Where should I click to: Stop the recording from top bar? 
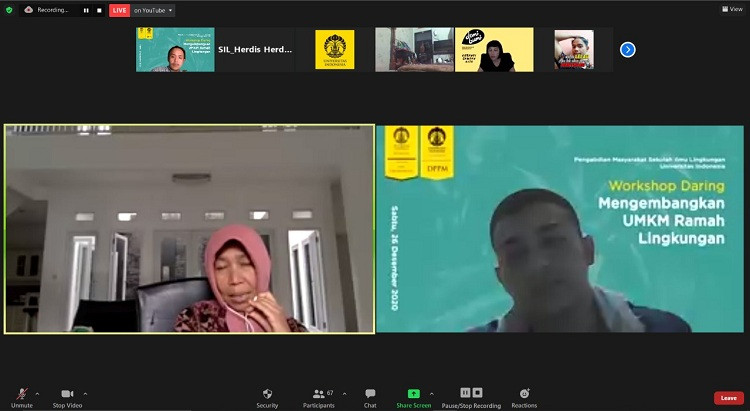coord(99,10)
